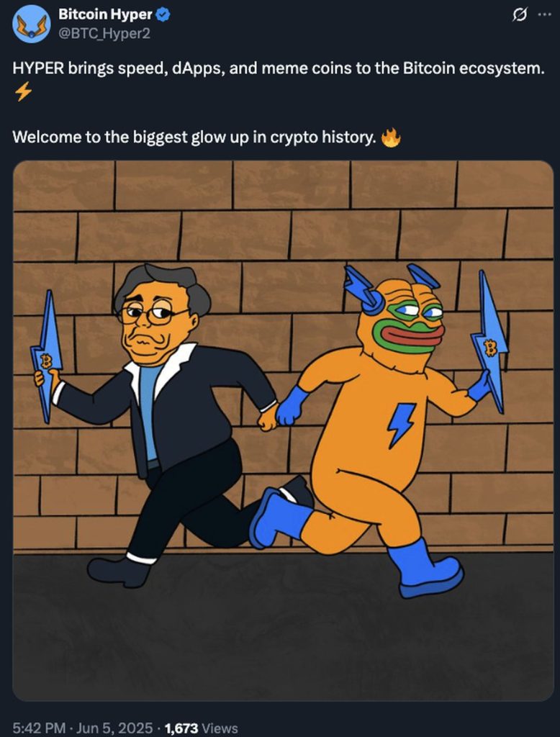Click the blue Bitcoin bolt held by man
The image size is (560, 737).
point(47,356)
